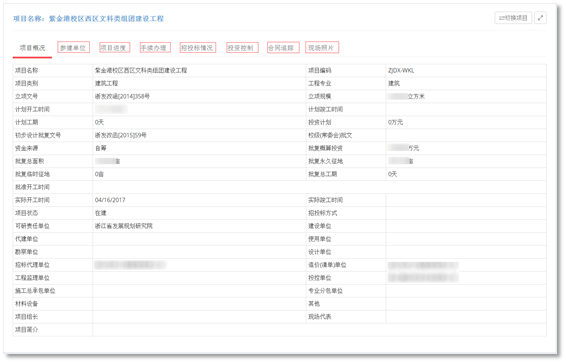Switch to the 参建单位 tab

click(73, 48)
